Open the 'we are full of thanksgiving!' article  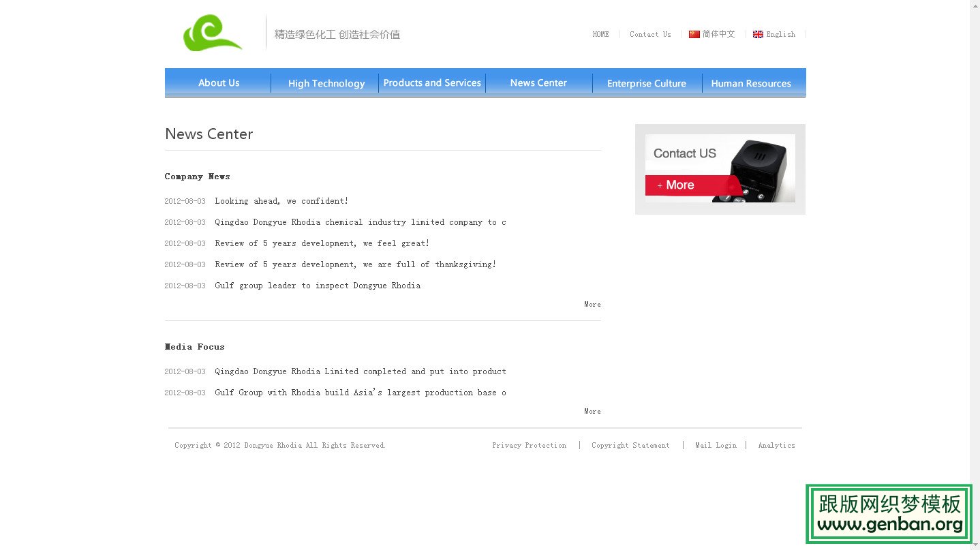click(x=356, y=264)
